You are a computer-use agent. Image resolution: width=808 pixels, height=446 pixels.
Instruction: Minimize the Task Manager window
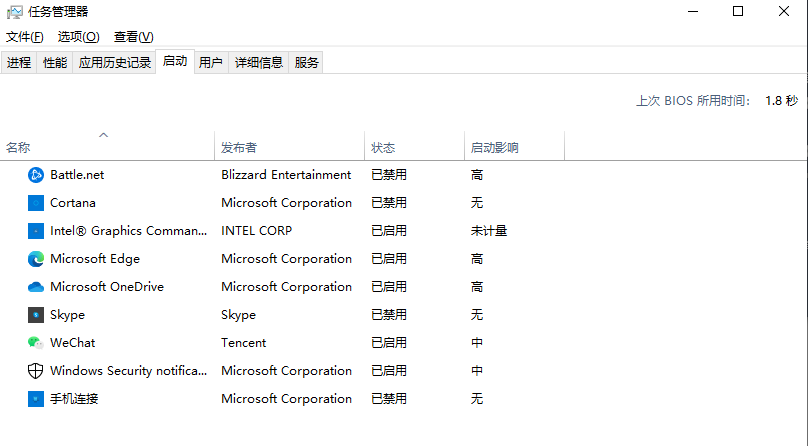[x=693, y=11]
